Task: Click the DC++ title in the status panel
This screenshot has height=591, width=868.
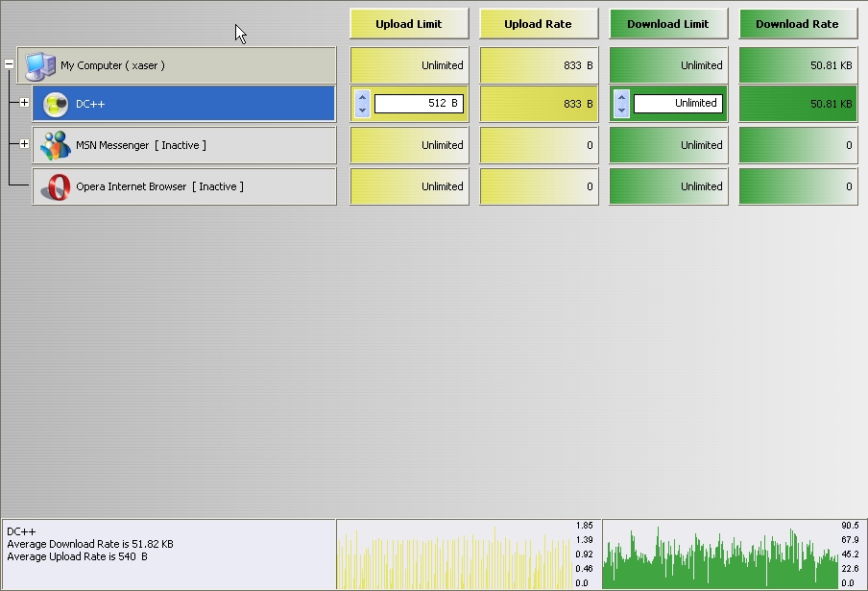Action: point(21,531)
